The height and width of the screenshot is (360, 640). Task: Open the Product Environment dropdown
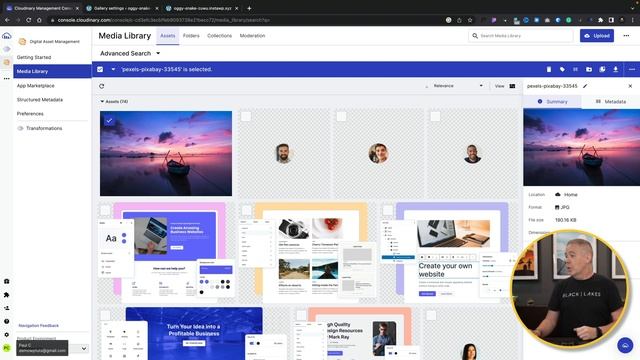(x=53, y=348)
